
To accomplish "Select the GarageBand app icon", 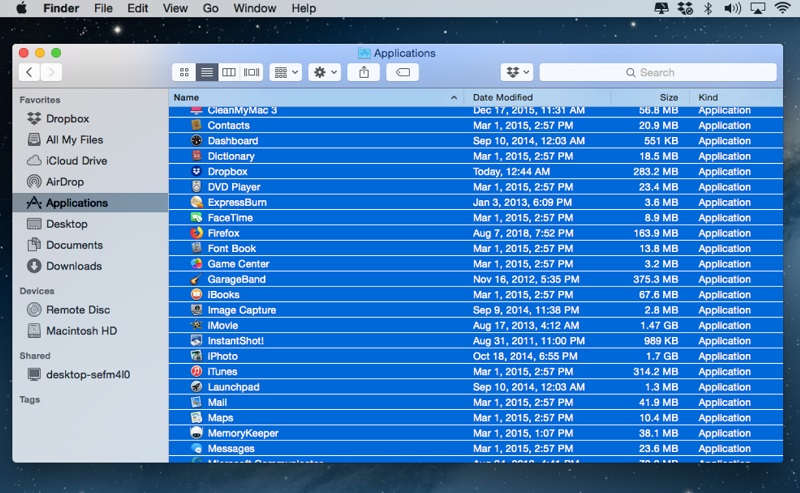I will click(x=197, y=279).
